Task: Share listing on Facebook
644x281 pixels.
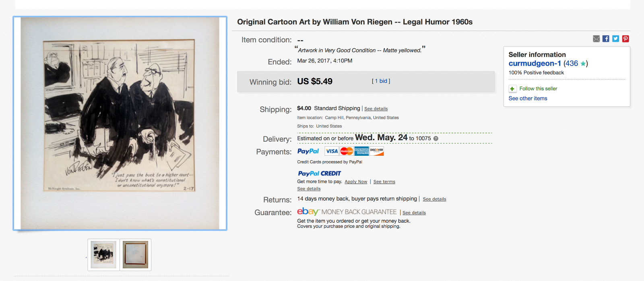Action: click(x=606, y=39)
